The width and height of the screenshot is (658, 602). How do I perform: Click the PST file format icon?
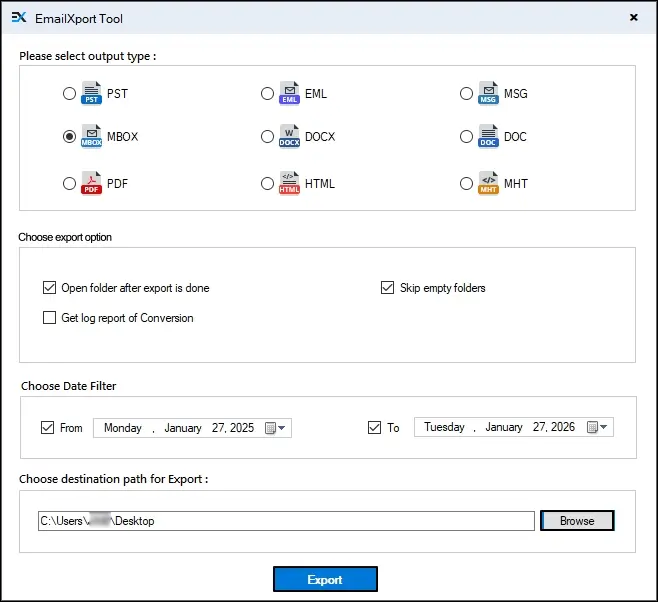click(91, 93)
